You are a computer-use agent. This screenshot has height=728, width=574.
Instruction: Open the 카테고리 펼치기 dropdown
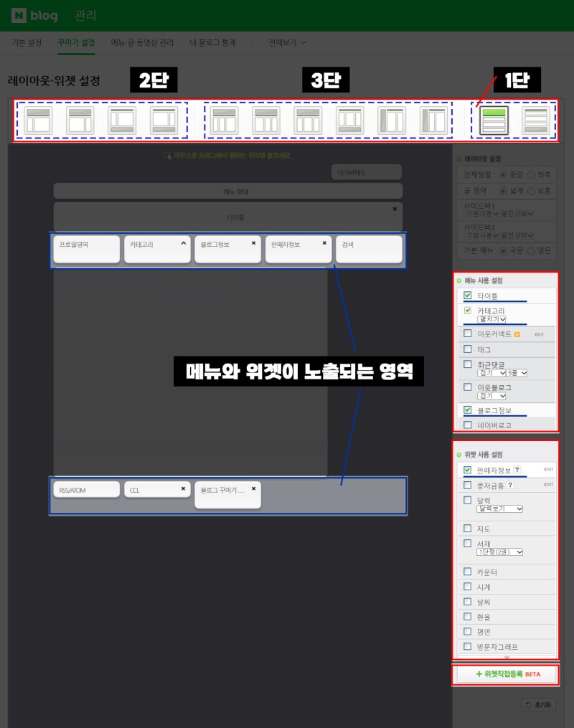point(492,320)
